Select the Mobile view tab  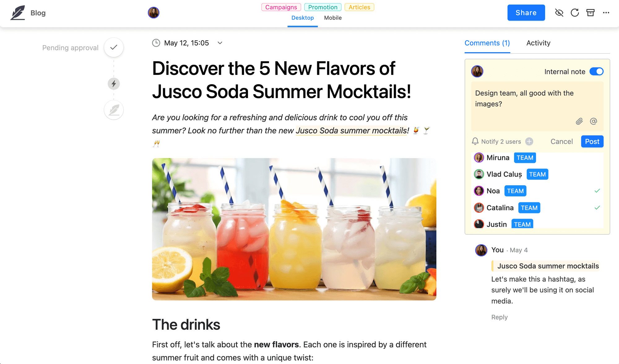pos(333,18)
